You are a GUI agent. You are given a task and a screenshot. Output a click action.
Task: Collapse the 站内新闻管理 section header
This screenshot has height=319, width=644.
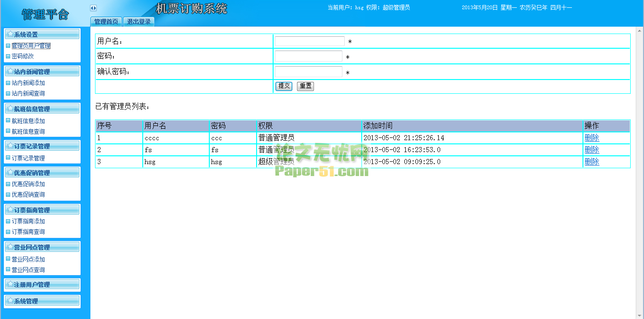click(x=42, y=71)
